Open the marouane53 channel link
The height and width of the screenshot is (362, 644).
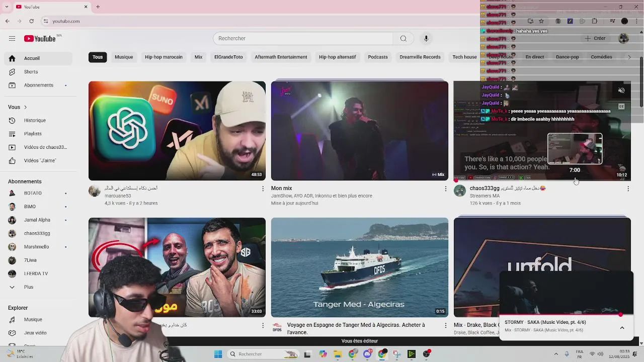point(118,196)
